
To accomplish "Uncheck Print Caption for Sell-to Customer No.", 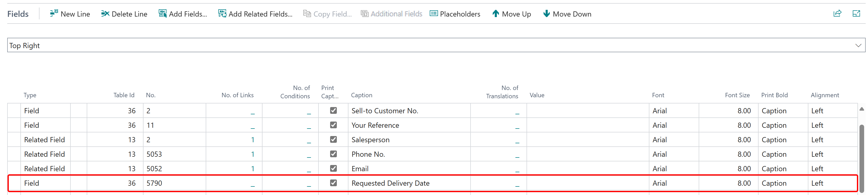I will (x=333, y=110).
